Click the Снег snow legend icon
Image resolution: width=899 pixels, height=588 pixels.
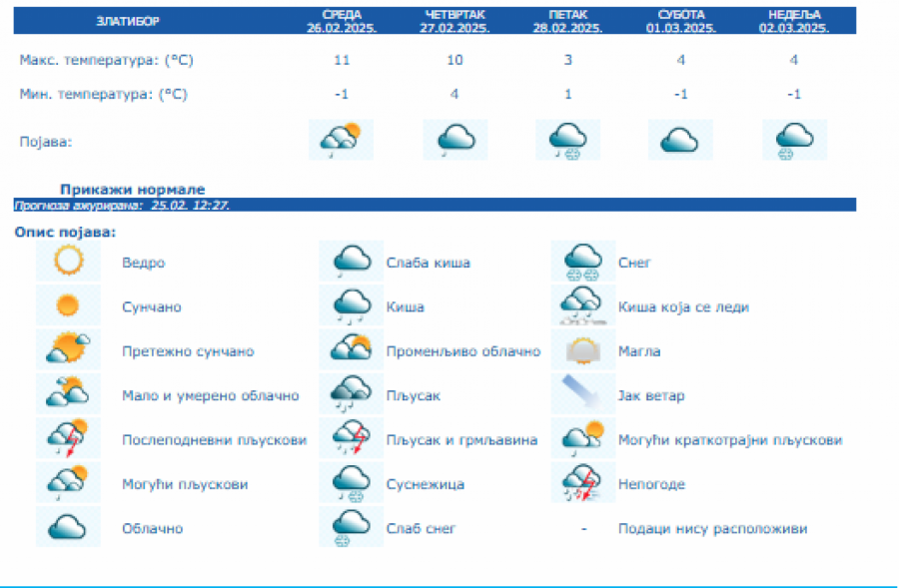click(x=583, y=263)
